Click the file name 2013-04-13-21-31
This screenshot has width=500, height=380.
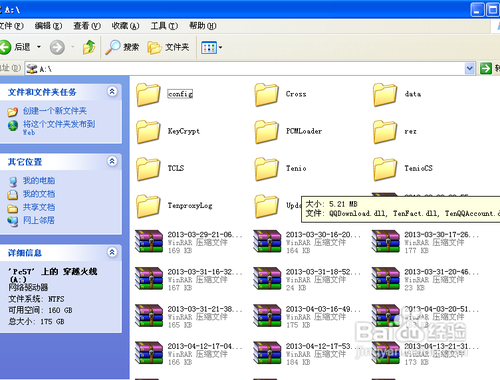[441, 346]
